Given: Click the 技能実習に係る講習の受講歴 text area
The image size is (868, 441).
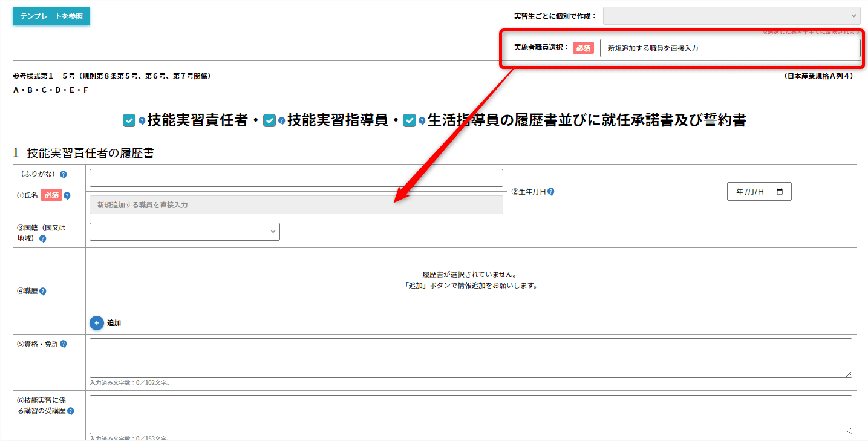Looking at the screenshot, I should point(470,414).
